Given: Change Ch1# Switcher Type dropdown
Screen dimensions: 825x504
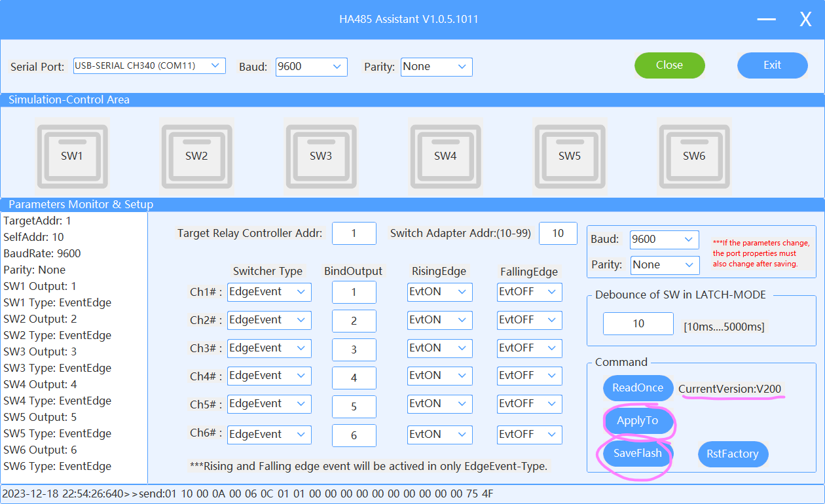Looking at the screenshot, I should click(x=269, y=292).
